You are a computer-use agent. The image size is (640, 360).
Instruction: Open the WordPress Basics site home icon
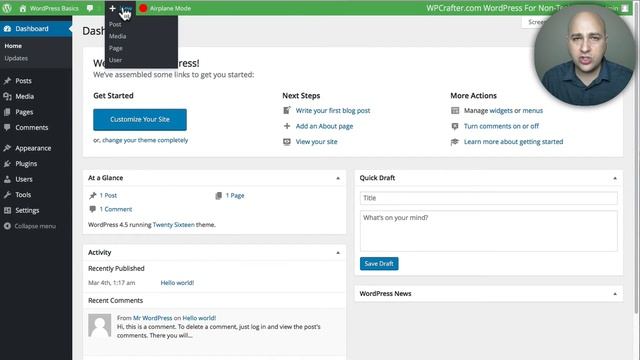(x=23, y=8)
